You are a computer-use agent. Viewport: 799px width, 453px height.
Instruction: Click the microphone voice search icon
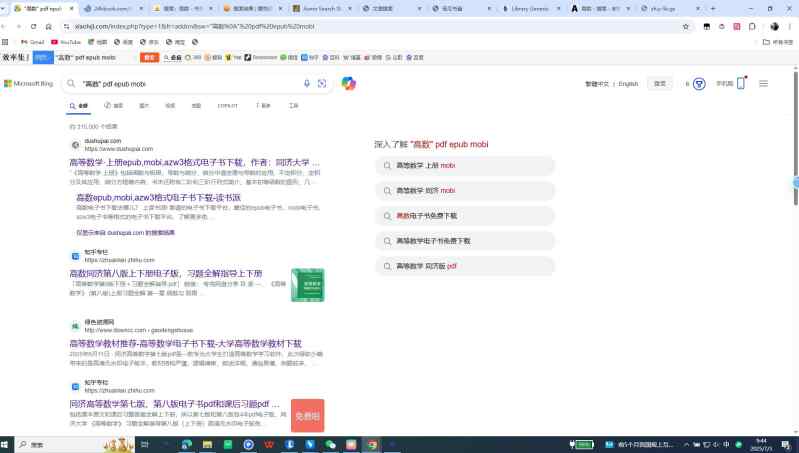pyautogui.click(x=307, y=84)
